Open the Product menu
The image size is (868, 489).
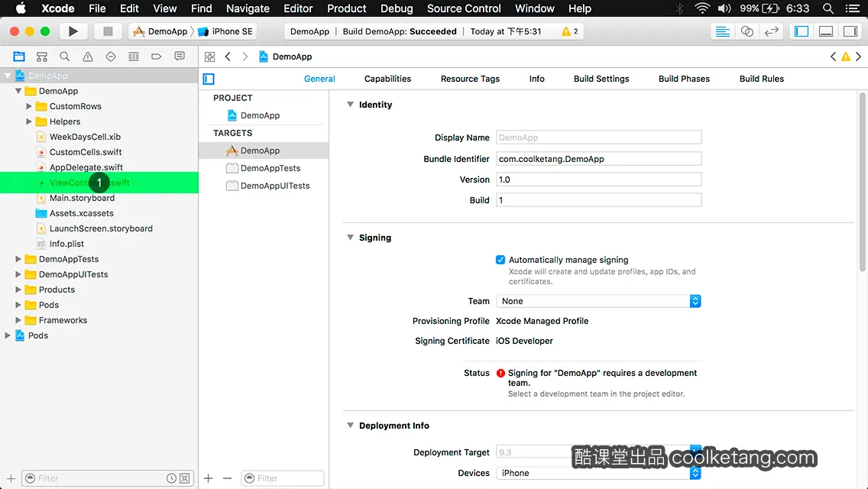tap(347, 8)
